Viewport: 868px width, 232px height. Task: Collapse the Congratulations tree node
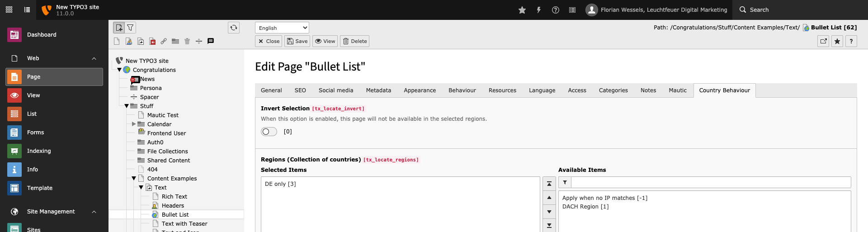[x=119, y=70]
